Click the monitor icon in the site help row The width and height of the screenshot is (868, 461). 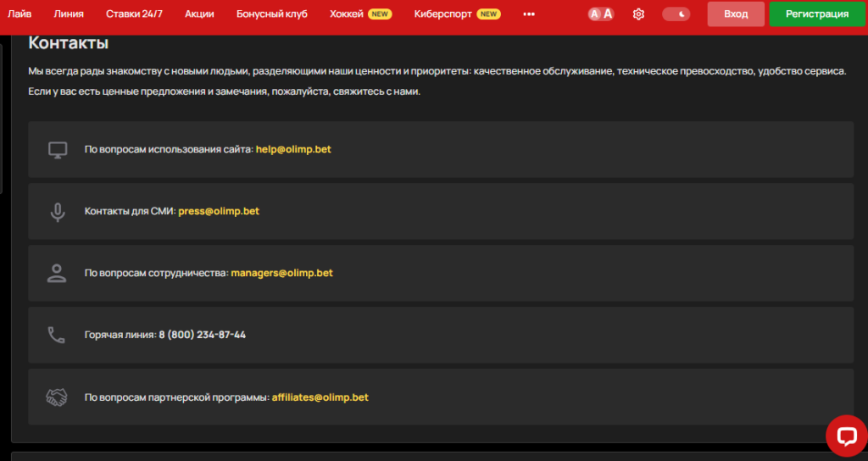tap(58, 149)
